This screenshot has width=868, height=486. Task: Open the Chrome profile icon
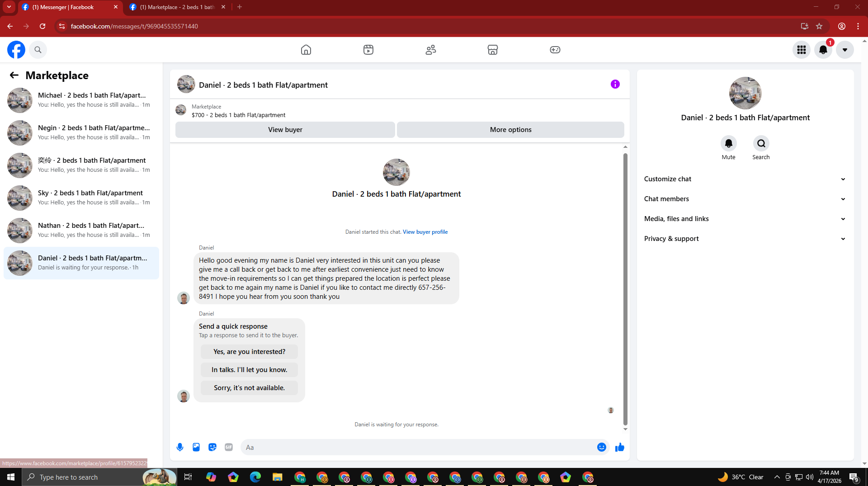tap(842, 26)
